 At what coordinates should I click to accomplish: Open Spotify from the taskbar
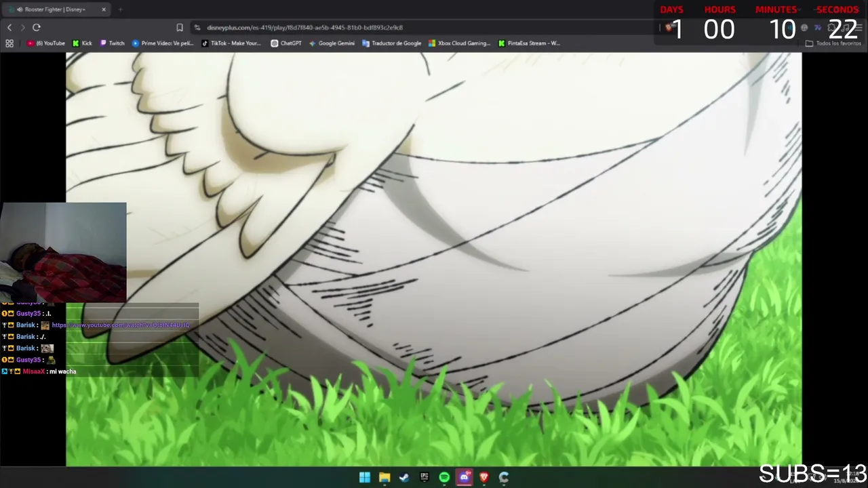click(444, 477)
